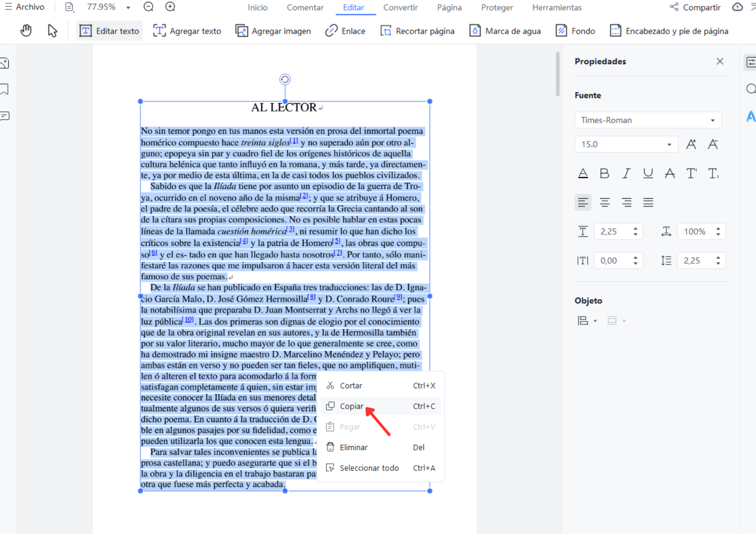
Task: Open the font color picker
Action: 583,173
